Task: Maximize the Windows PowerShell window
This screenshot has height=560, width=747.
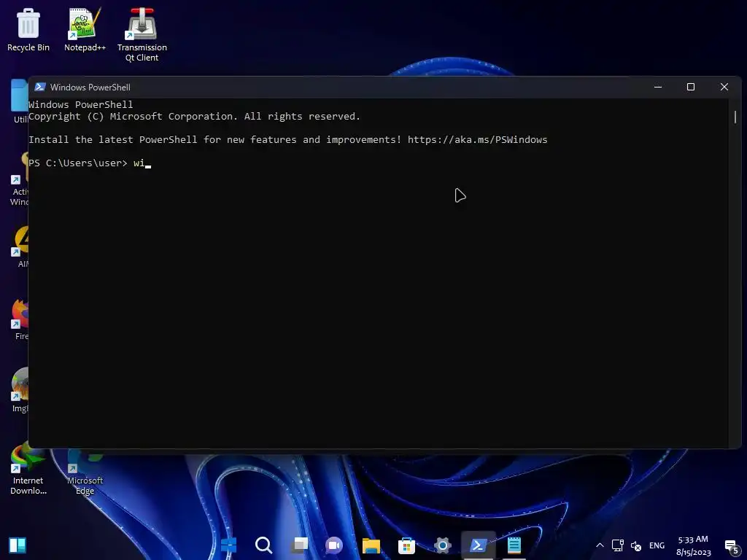Action: (691, 87)
